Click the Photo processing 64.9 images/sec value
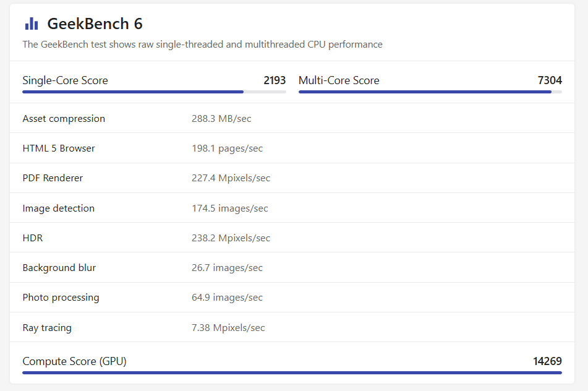This screenshot has width=588, height=391. [227, 298]
